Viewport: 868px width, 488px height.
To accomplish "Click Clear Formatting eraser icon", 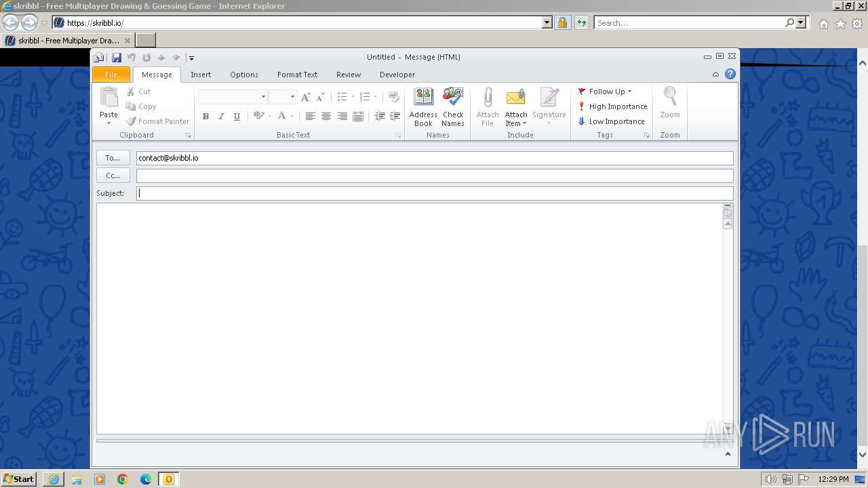I will click(393, 97).
